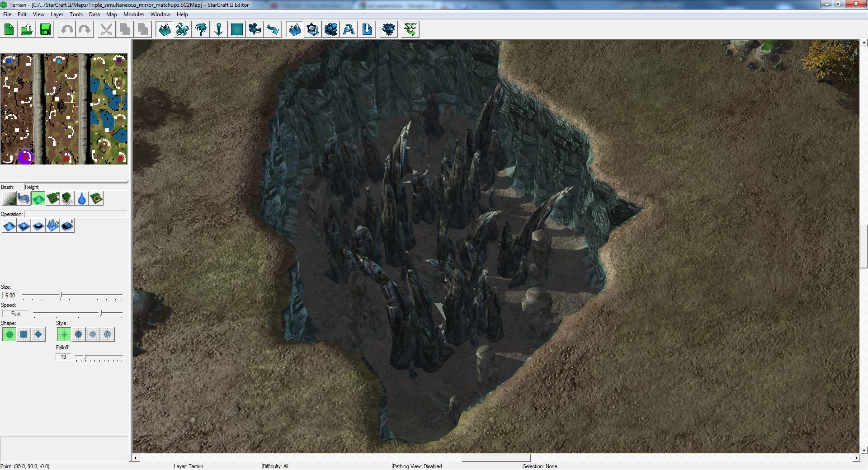The height and width of the screenshot is (470, 868).
Task: Select the first green brush style
Action: (64, 334)
